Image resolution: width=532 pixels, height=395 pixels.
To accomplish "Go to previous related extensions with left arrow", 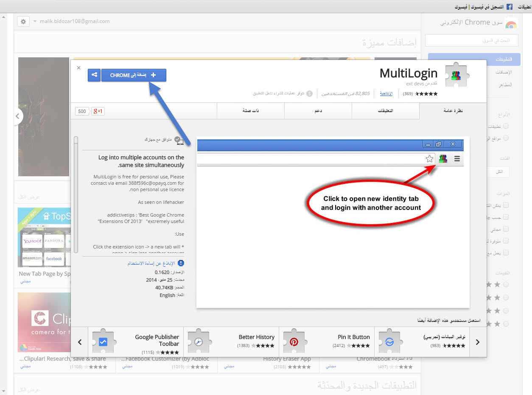I will 80,342.
